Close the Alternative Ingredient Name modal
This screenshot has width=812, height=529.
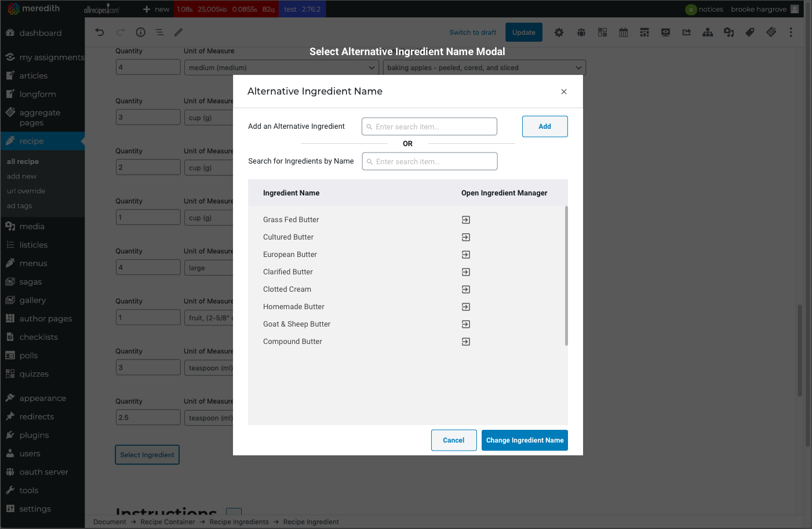564,92
